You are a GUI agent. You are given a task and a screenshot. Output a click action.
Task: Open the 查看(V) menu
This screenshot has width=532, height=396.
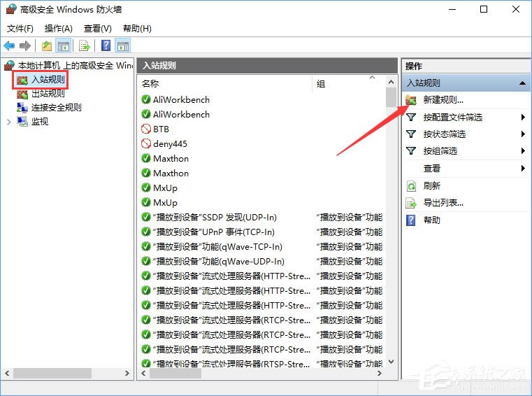97,29
